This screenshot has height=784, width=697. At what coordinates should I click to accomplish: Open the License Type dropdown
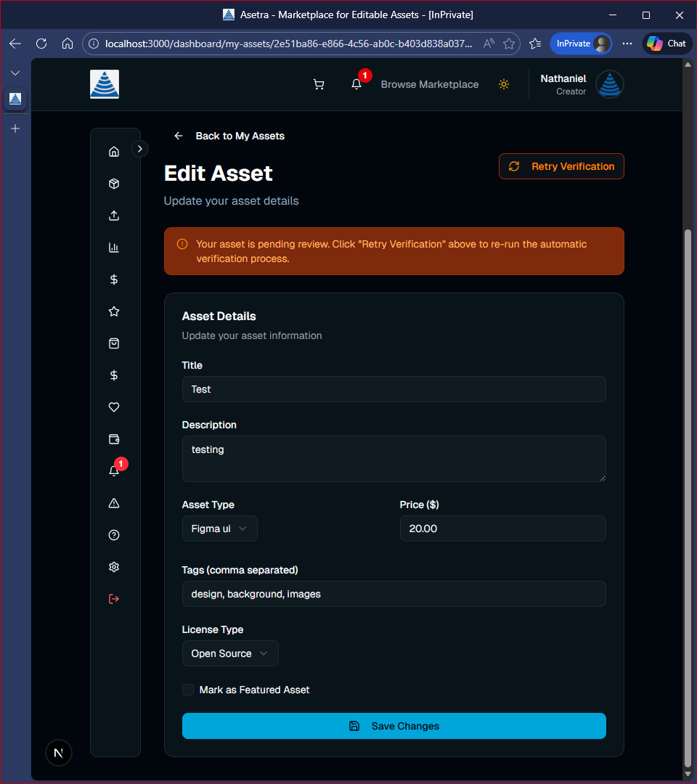[229, 653]
